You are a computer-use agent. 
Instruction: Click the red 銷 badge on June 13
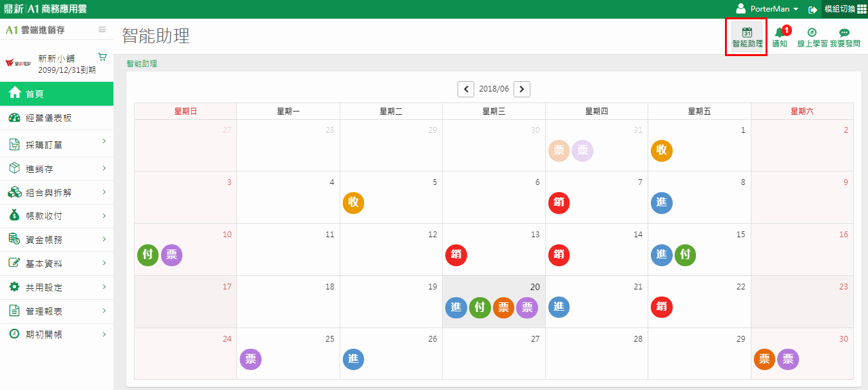[x=456, y=255]
